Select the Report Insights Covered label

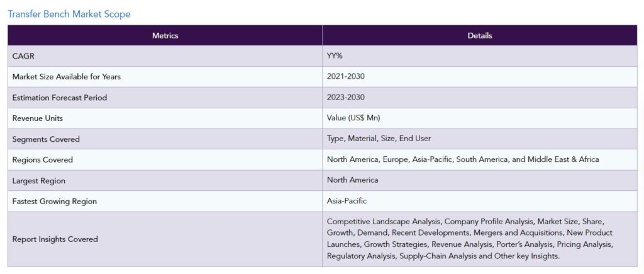pos(55,239)
